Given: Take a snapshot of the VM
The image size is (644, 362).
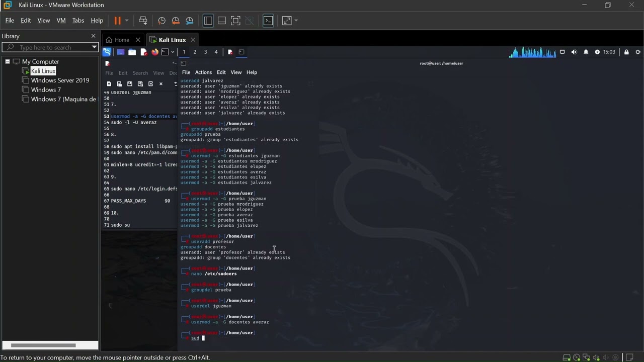Looking at the screenshot, I should [162, 21].
